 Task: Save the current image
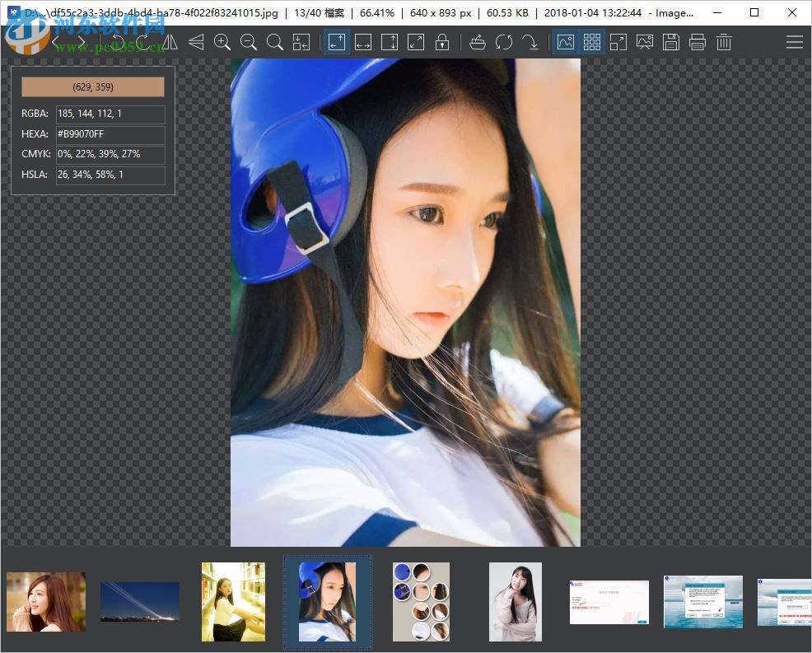pos(671,41)
